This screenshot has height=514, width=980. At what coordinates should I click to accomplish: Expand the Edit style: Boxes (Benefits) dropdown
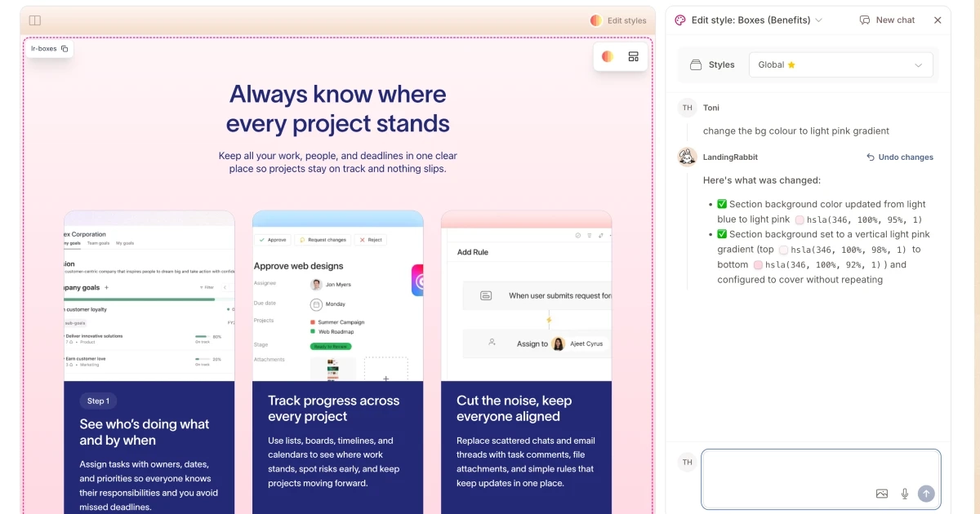click(818, 20)
